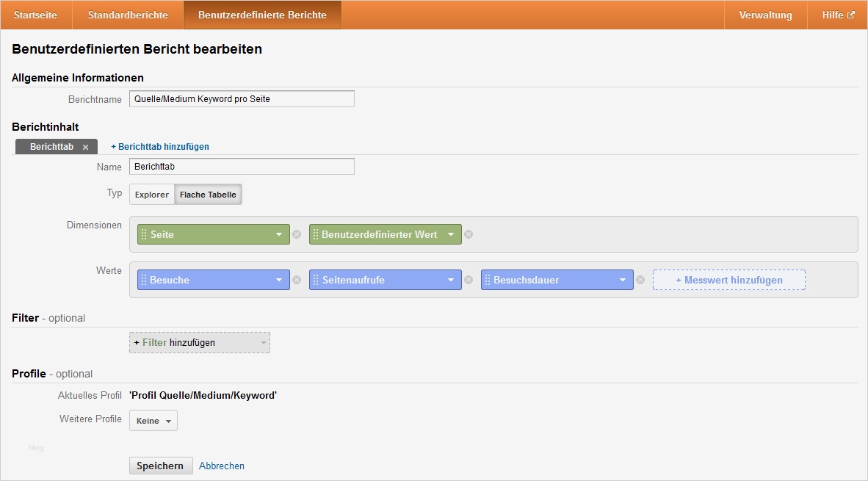This screenshot has height=481, width=868.
Task: Expand the Weitere Profile Keine dropdown
Action: (x=153, y=420)
